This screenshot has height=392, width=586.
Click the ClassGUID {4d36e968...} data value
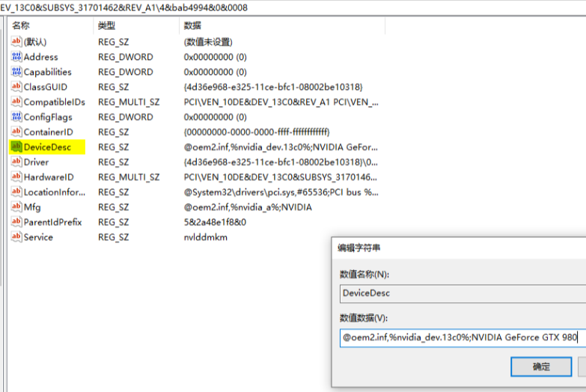click(x=273, y=87)
